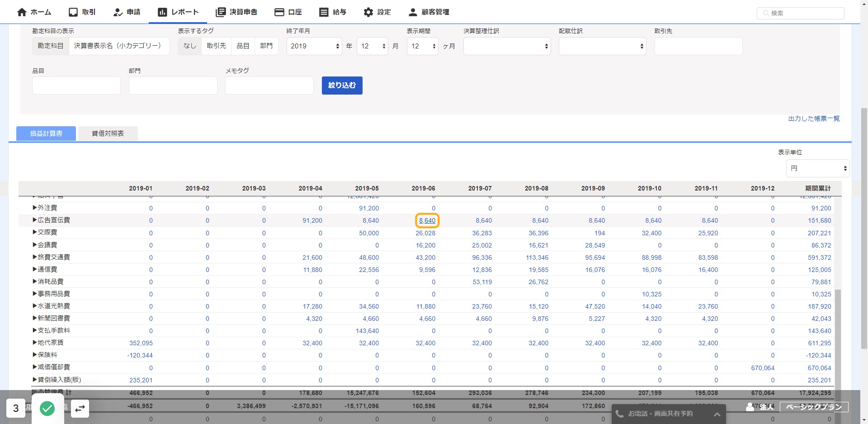
Task: Expand the 減価償却費 row triangle
Action: coord(35,367)
